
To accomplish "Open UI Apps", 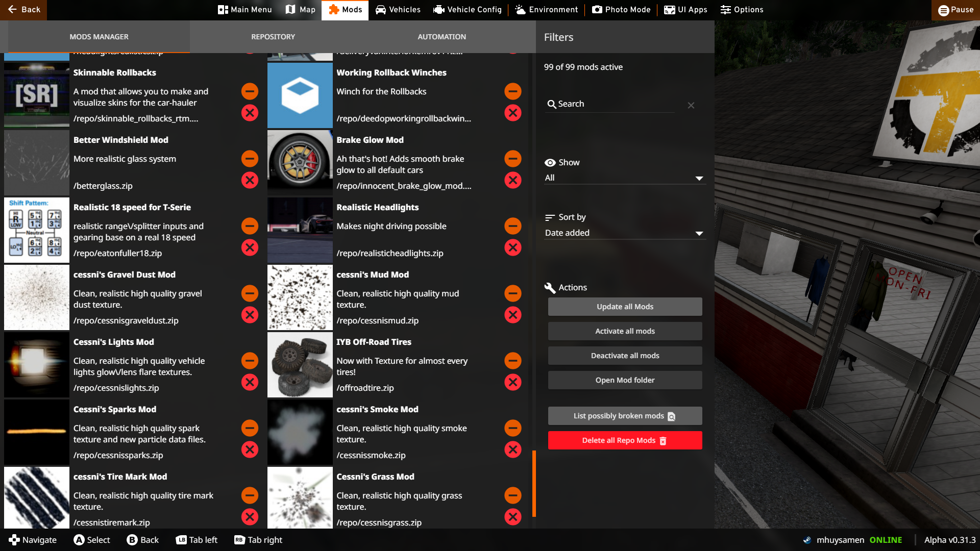I will [x=685, y=10].
